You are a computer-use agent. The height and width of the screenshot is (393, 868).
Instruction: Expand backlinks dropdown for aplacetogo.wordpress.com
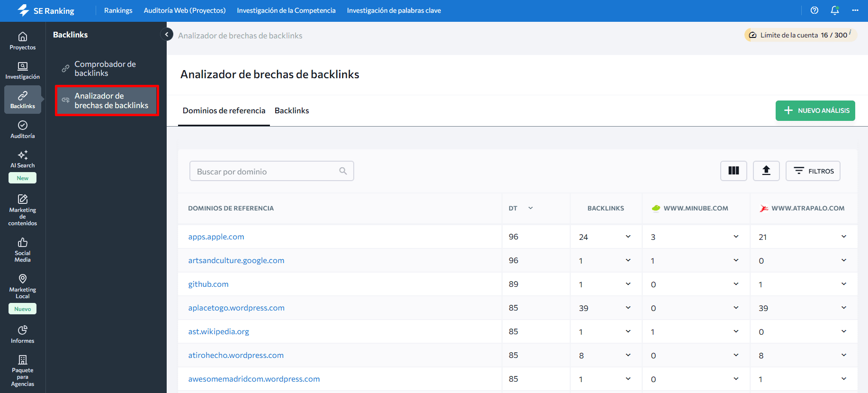(x=628, y=308)
